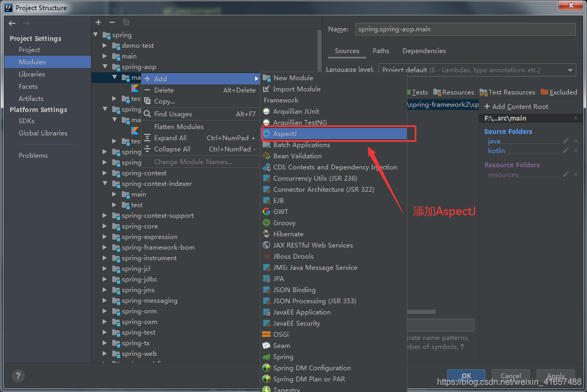Image resolution: width=587 pixels, height=392 pixels.
Task: Click the help question mark icon
Action: tap(18, 376)
